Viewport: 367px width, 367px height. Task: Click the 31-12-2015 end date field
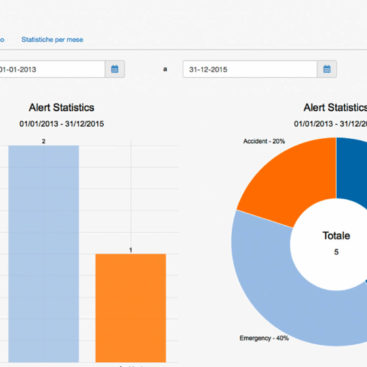point(250,69)
